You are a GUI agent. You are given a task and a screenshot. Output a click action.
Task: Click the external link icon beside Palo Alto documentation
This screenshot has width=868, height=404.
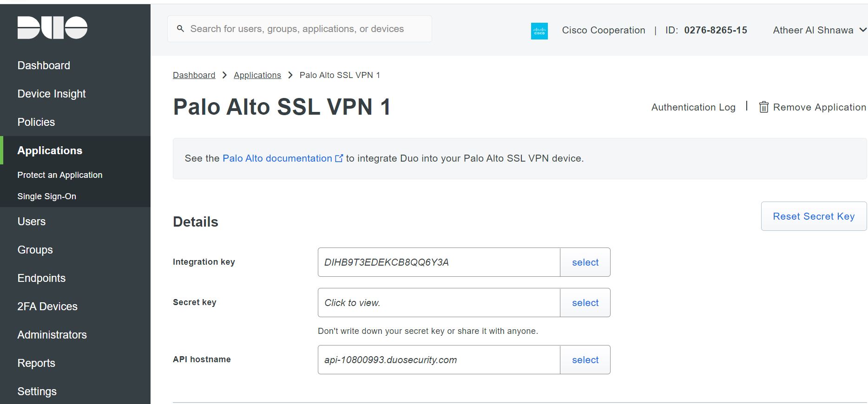339,158
